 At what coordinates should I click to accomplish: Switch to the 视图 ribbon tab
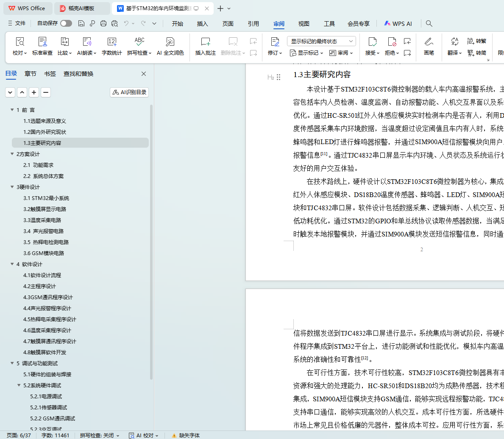click(x=304, y=24)
